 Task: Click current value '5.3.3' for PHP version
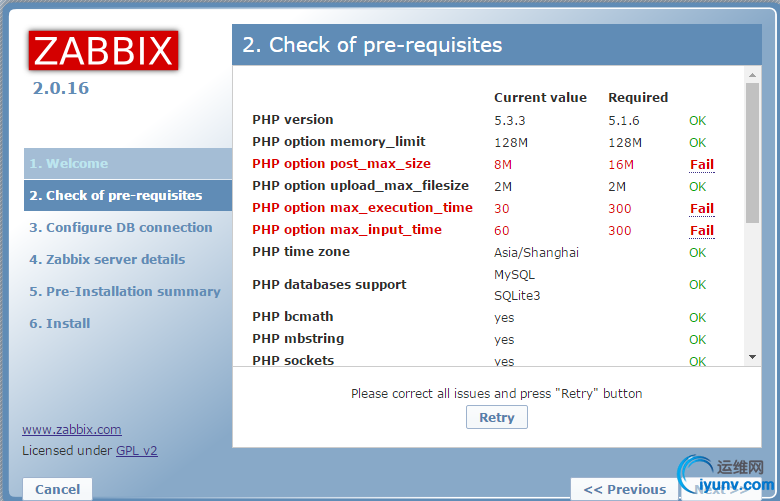pyautogui.click(x=509, y=121)
